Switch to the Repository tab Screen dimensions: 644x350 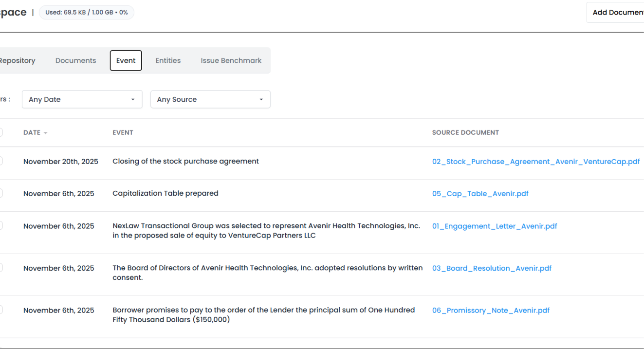[x=18, y=60]
